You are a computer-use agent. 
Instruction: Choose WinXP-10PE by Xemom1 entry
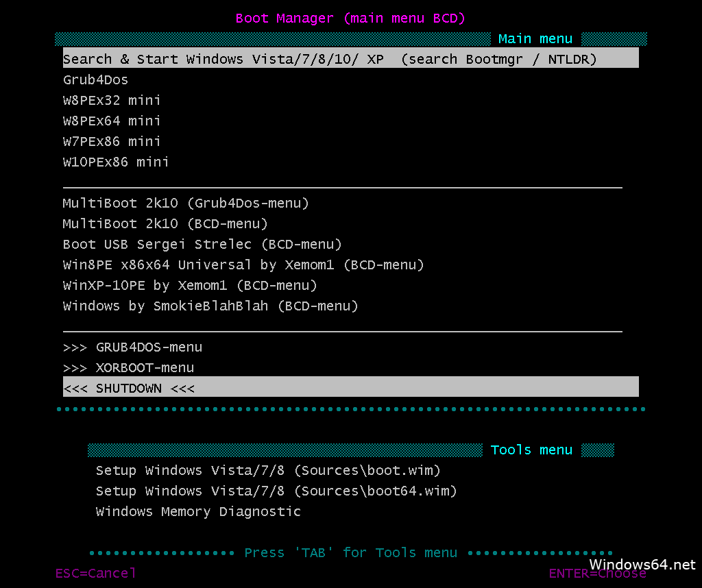189,285
